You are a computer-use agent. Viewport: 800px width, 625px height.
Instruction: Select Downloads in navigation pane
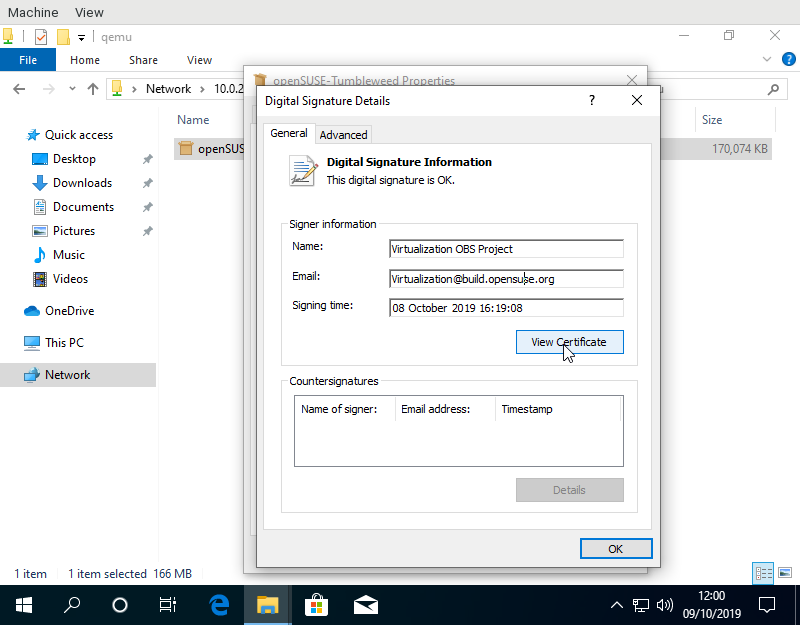pos(82,183)
